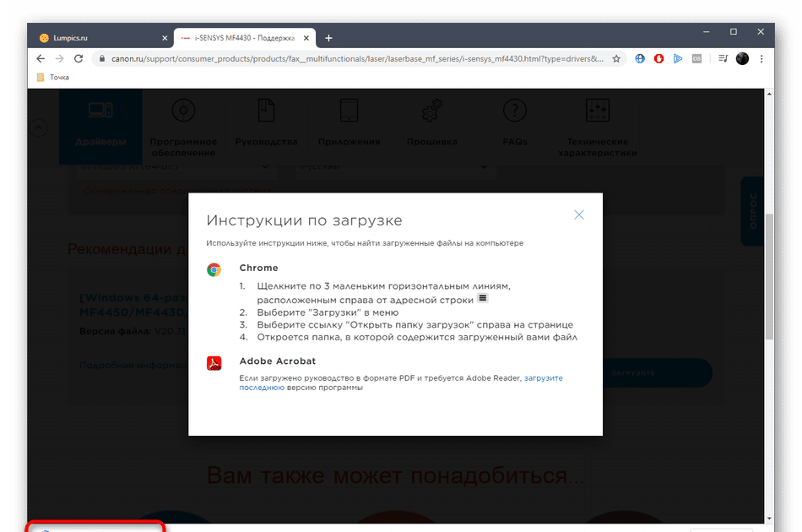
Task: Select the i-SENSYS MF4430 tab
Action: click(x=245, y=38)
